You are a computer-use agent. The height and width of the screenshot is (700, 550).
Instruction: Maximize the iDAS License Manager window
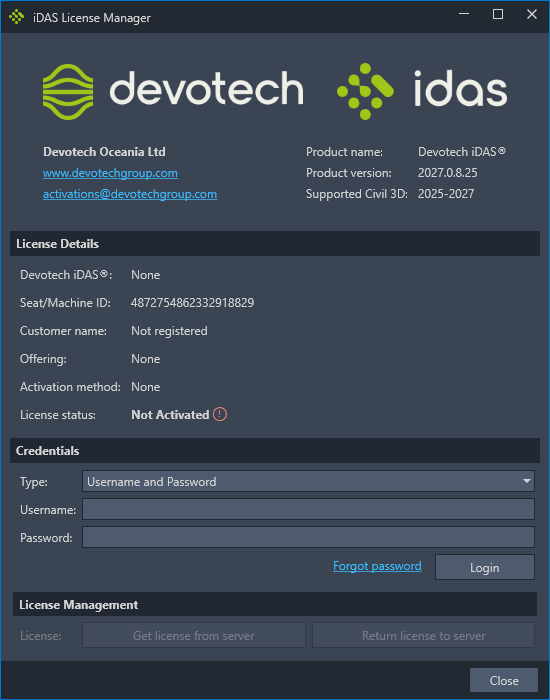[498, 14]
